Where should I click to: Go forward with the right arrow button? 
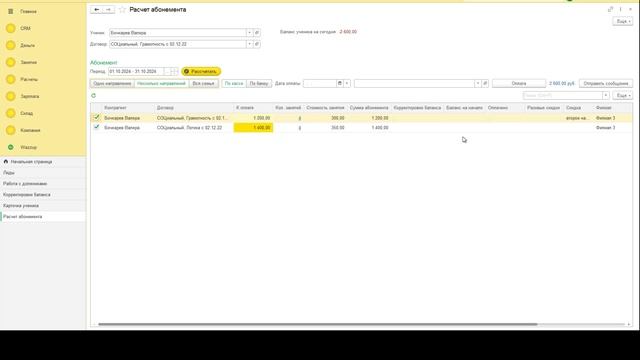pos(108,9)
